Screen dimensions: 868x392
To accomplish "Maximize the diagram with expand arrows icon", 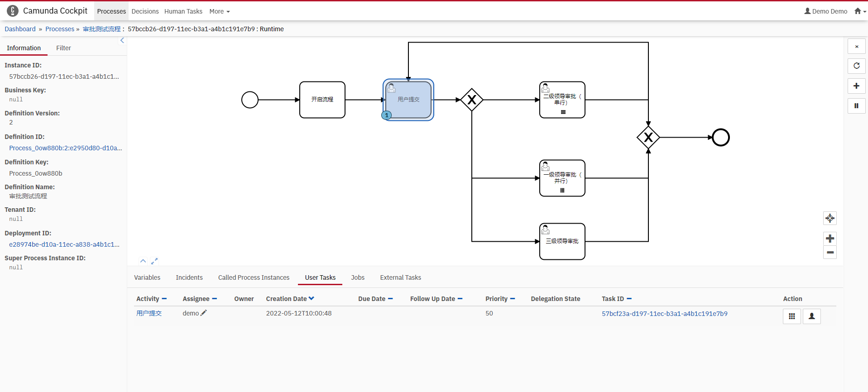I will 154,261.
